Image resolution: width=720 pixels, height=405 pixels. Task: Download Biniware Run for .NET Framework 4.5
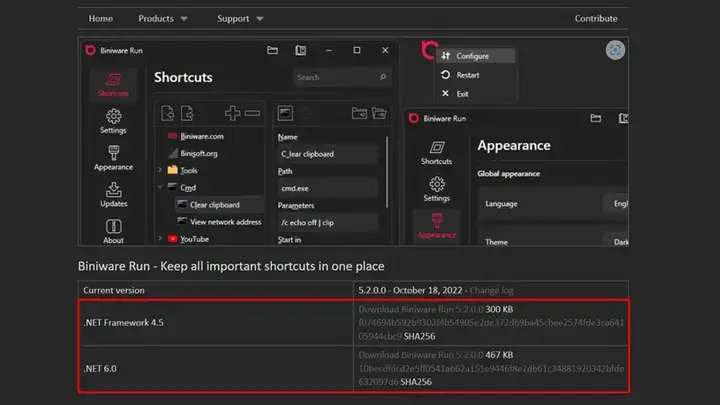click(x=421, y=309)
